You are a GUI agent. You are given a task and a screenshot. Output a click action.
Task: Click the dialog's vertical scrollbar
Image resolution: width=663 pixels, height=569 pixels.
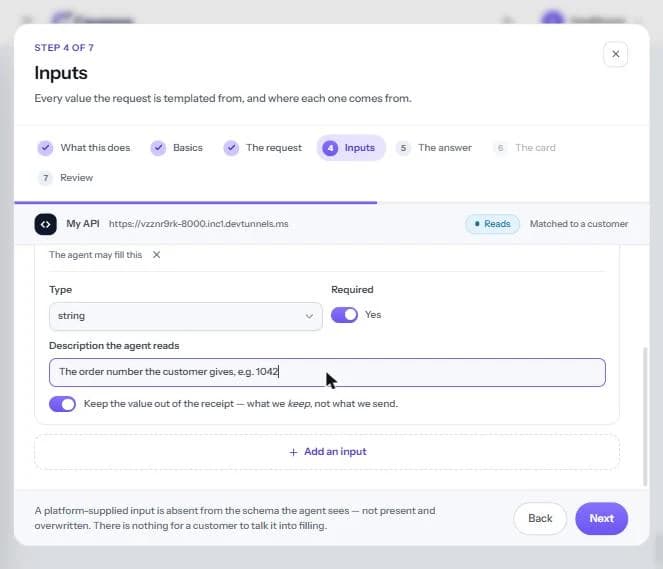click(645, 416)
